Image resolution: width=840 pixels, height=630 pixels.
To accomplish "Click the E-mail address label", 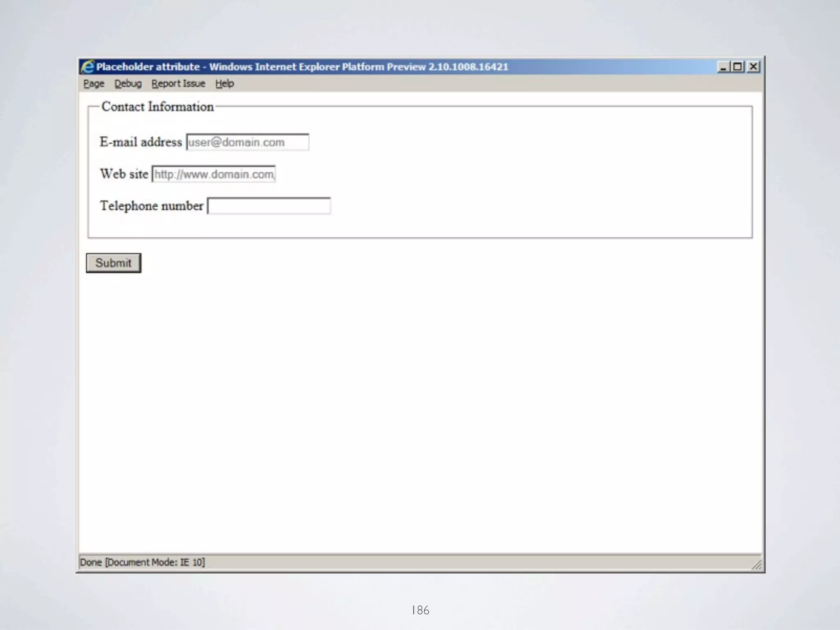I will [141, 142].
